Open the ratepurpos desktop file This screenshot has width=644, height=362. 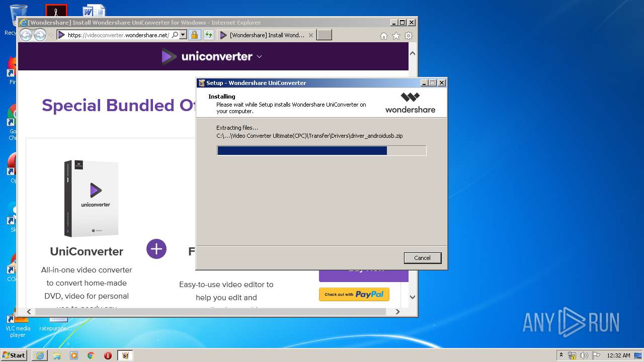point(56,324)
